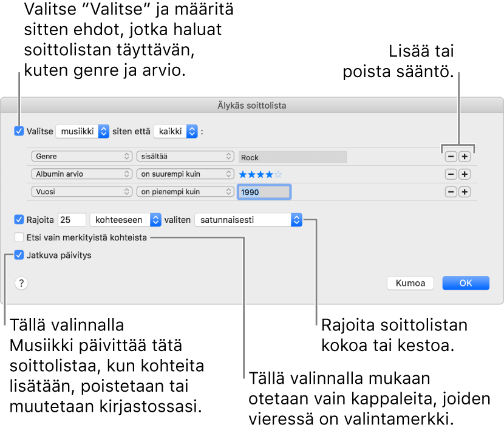Disable the Rajoita limit checkbox
504x433 pixels.
[x=19, y=219]
